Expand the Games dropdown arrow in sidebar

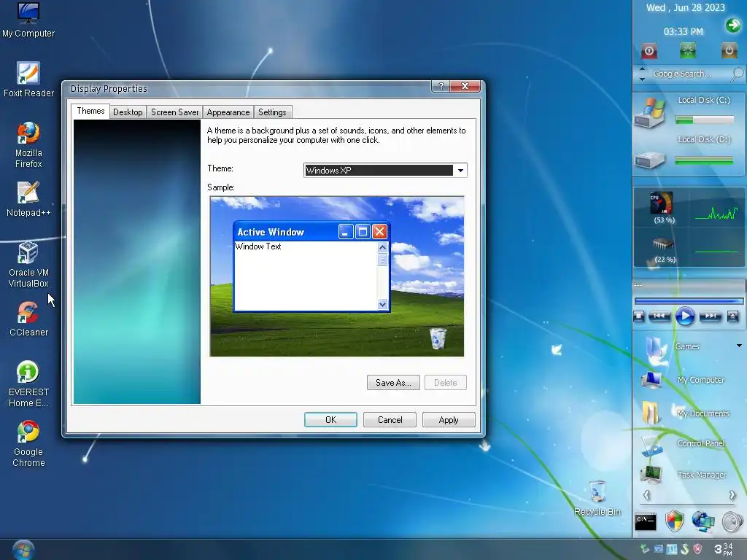[739, 346]
